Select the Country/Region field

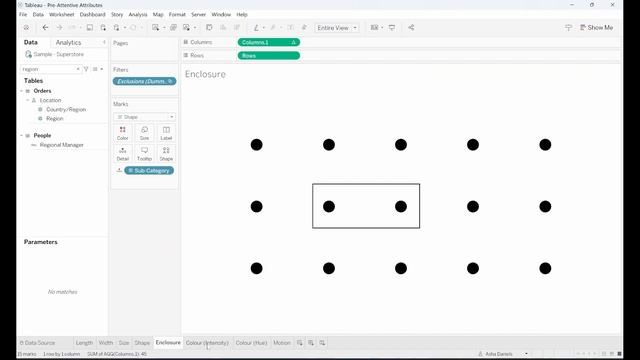pyautogui.click(x=66, y=109)
